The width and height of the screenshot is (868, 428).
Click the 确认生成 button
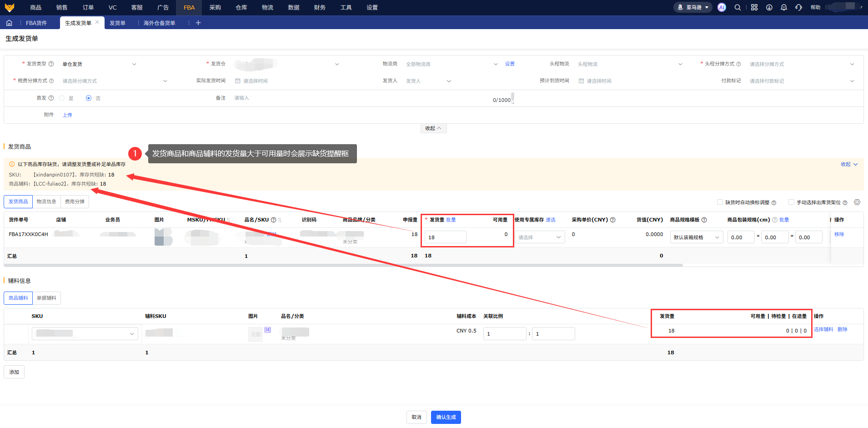(x=446, y=417)
